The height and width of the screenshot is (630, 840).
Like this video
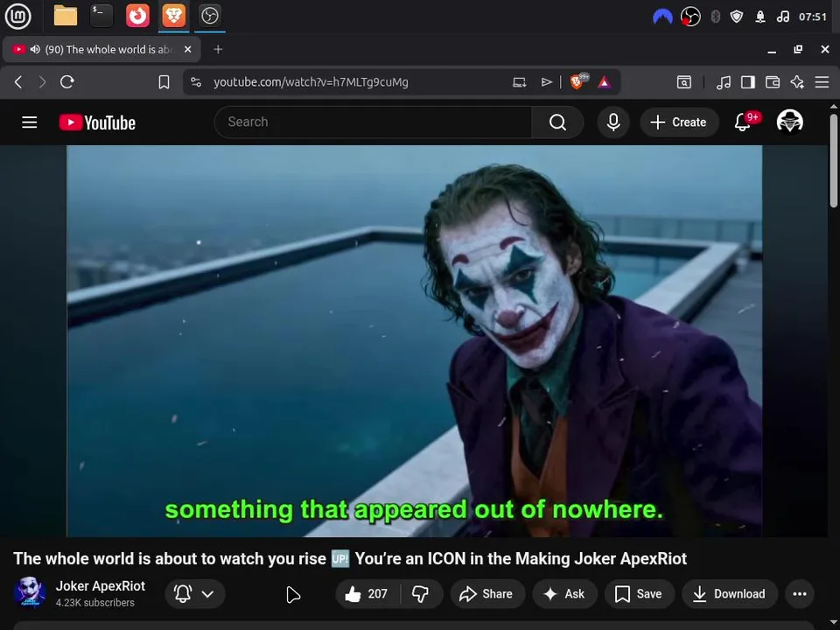367,593
